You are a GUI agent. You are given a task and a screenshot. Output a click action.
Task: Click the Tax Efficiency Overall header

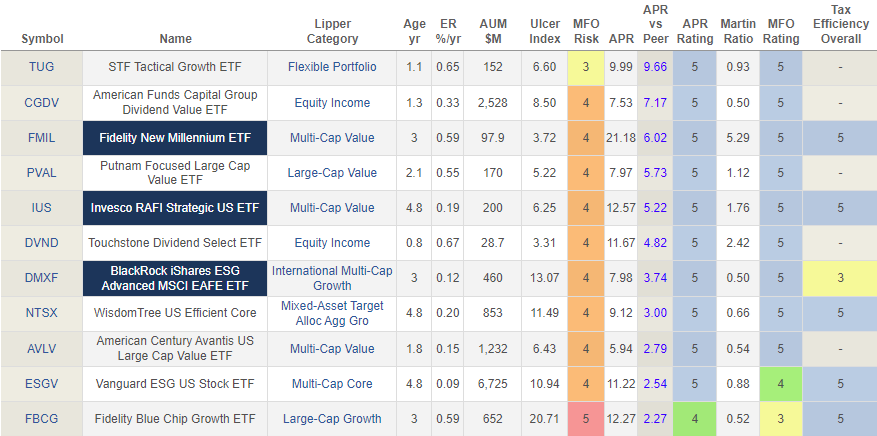click(x=840, y=24)
